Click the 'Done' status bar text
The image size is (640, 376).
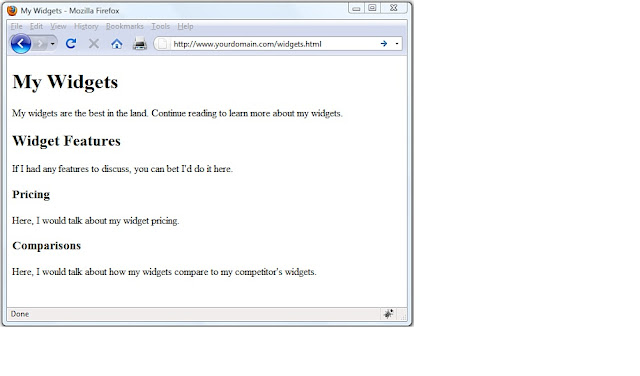coord(20,314)
